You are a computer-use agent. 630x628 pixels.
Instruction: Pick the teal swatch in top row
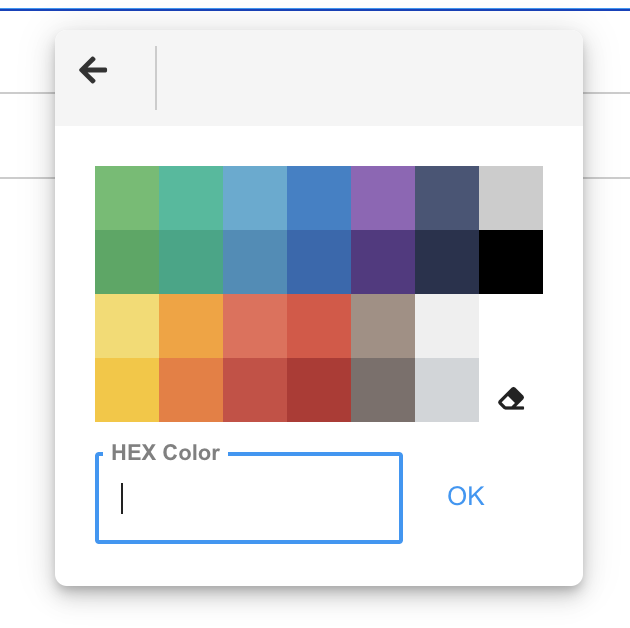(191, 198)
